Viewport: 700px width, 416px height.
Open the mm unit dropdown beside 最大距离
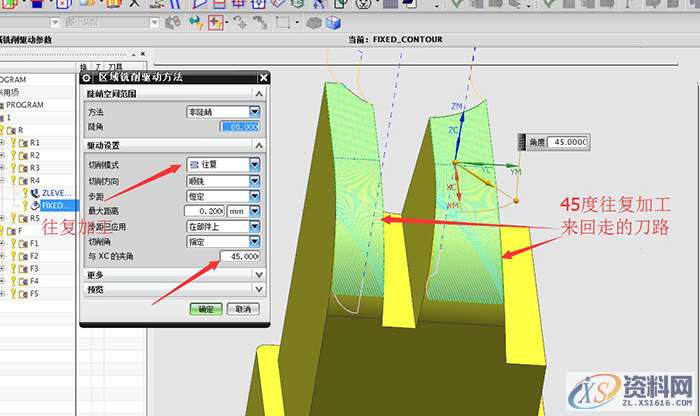254,211
